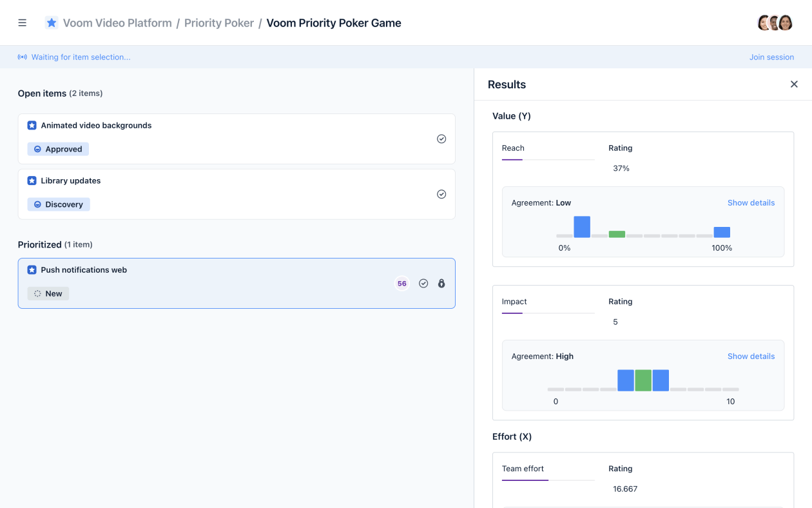The image size is (812, 508).
Task: Click the star icon next to Animated video backgrounds
Action: coord(32,125)
